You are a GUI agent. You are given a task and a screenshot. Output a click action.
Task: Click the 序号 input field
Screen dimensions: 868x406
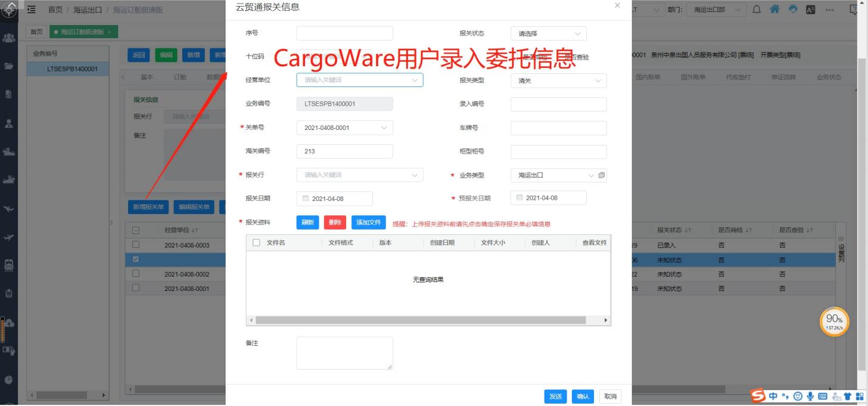tap(344, 33)
